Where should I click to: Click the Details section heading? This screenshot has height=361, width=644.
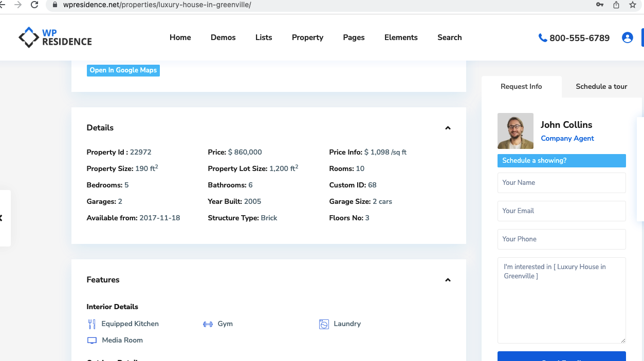pyautogui.click(x=100, y=128)
